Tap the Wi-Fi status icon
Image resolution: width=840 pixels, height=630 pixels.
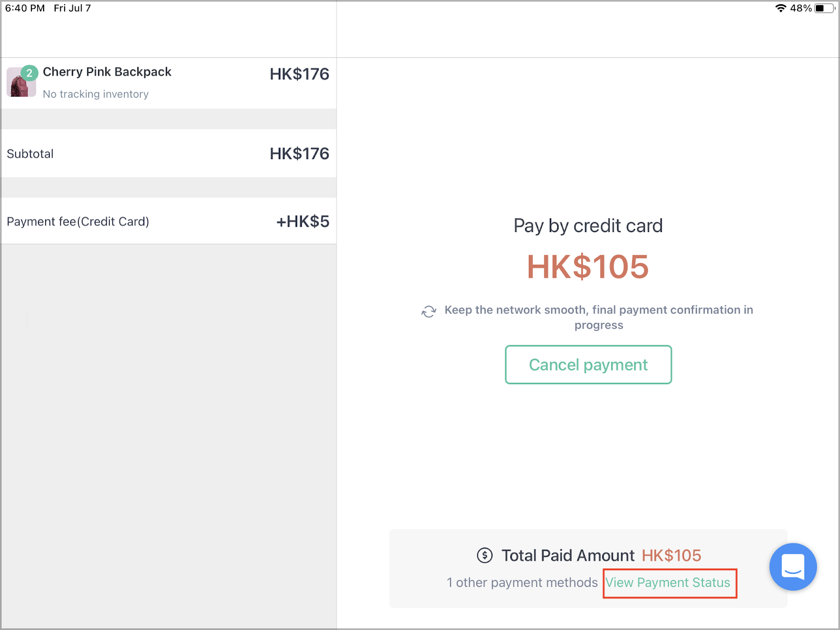781,8
